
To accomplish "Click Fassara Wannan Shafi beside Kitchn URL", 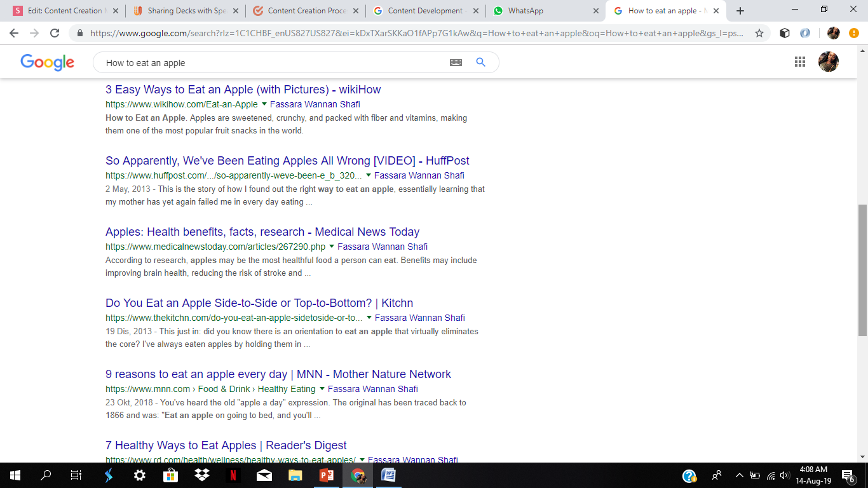I will [x=420, y=318].
